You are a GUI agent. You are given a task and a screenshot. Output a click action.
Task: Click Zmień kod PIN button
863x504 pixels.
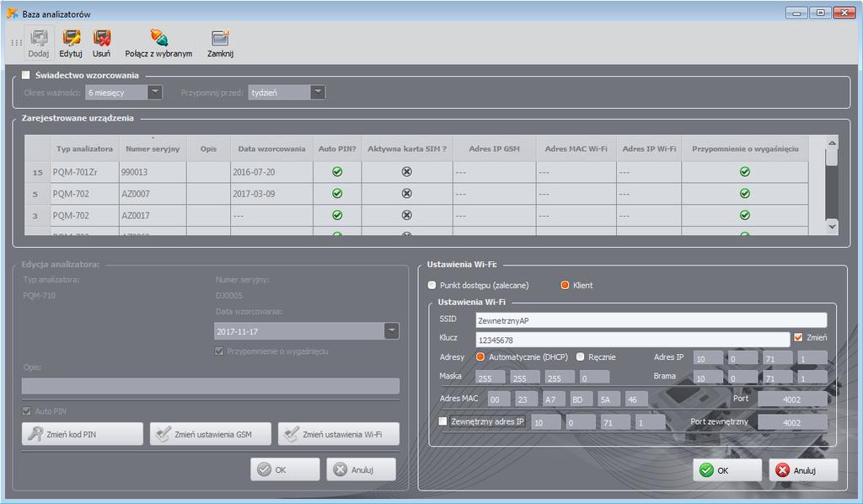click(x=82, y=434)
